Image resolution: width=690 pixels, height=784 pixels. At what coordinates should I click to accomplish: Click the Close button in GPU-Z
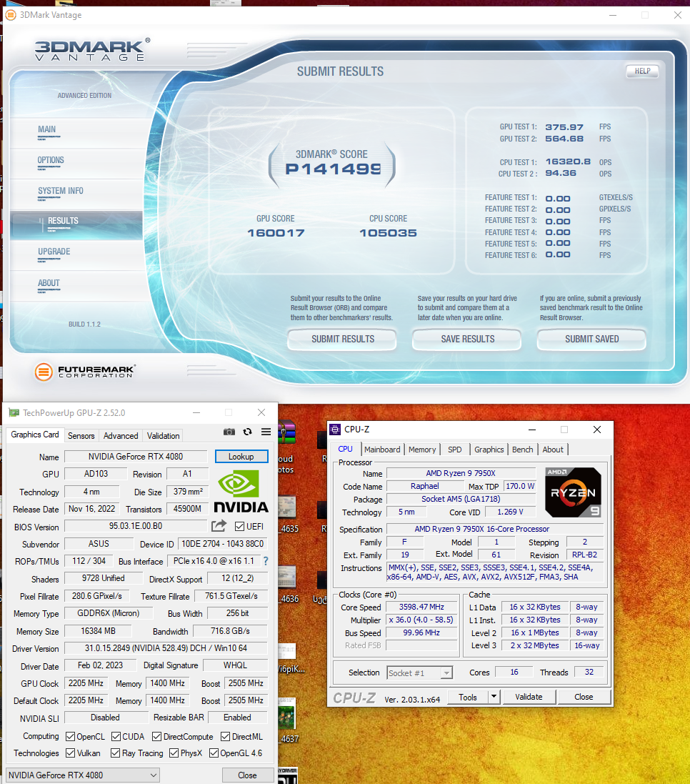tap(247, 775)
